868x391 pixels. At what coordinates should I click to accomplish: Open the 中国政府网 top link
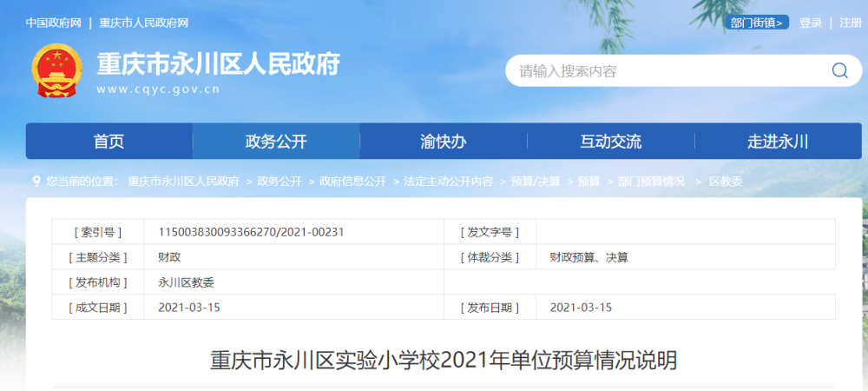(x=54, y=23)
